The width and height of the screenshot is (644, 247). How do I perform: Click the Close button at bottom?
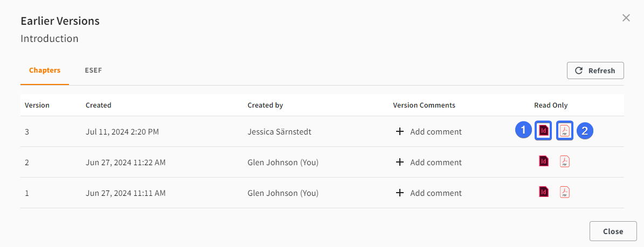[613, 231]
